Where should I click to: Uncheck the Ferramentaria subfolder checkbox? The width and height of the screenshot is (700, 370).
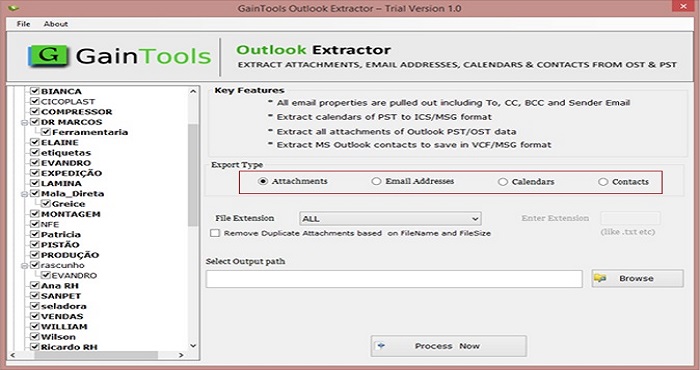[x=46, y=132]
